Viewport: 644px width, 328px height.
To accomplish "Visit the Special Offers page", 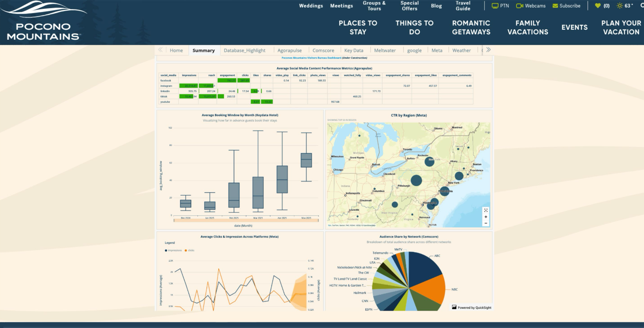I will coord(409,6).
